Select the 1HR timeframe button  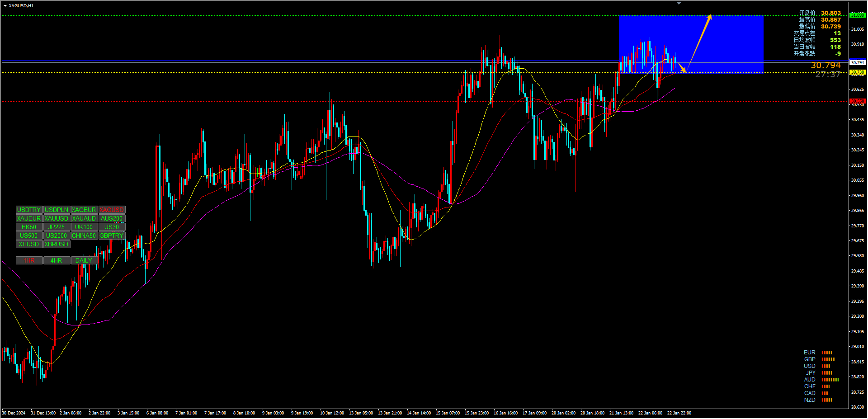point(29,261)
